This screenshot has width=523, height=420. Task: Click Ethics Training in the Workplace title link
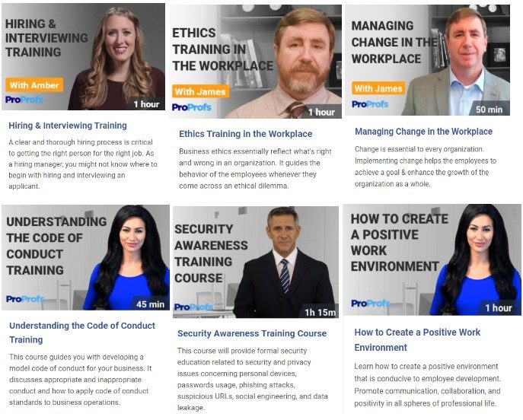click(x=245, y=134)
